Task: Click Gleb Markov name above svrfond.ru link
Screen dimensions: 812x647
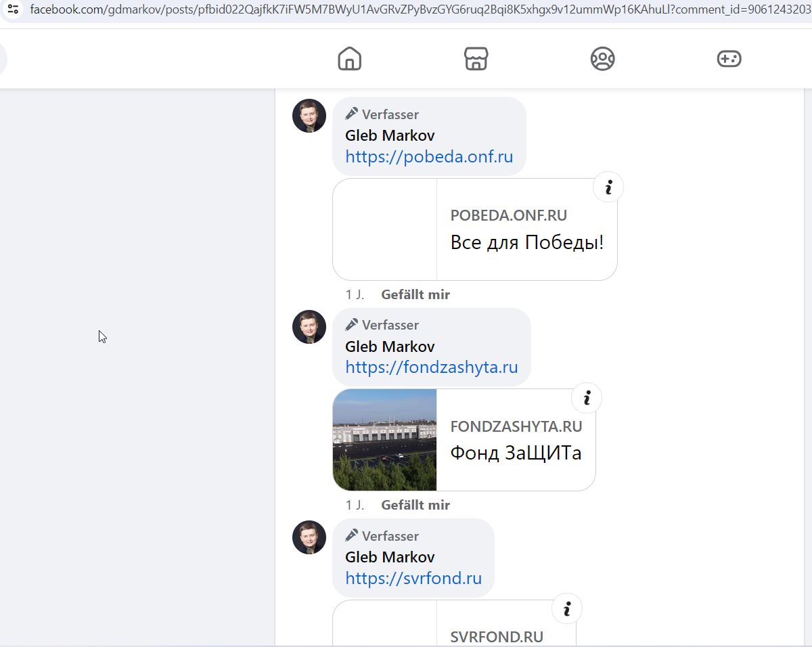Action: [x=390, y=557]
